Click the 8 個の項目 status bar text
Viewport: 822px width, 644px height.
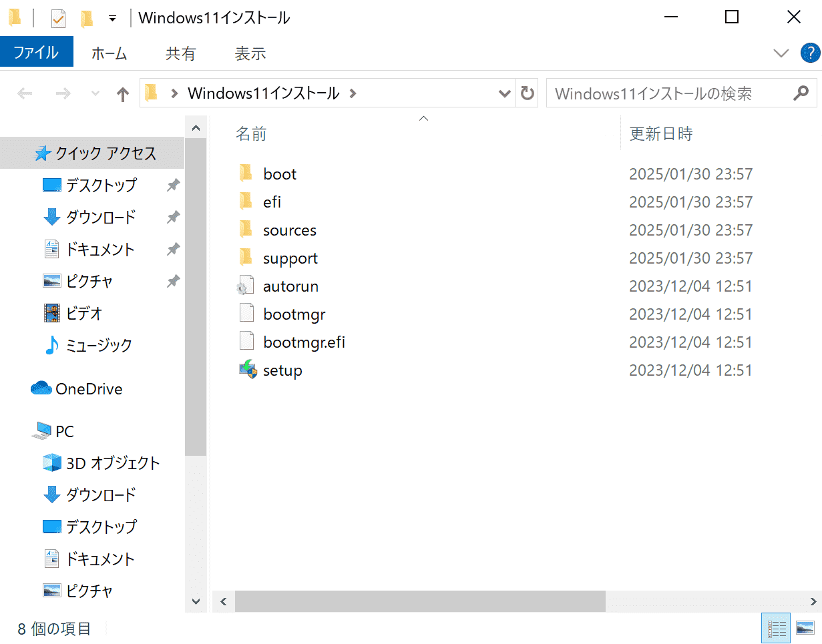click(x=54, y=629)
